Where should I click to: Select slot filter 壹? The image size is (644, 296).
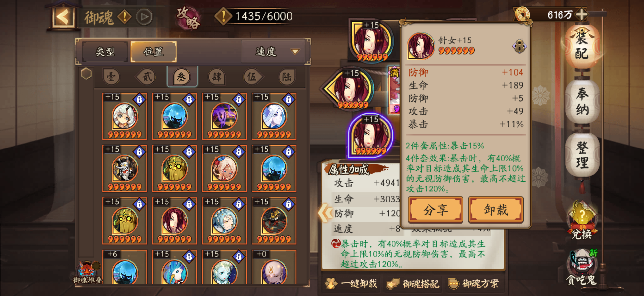[111, 76]
